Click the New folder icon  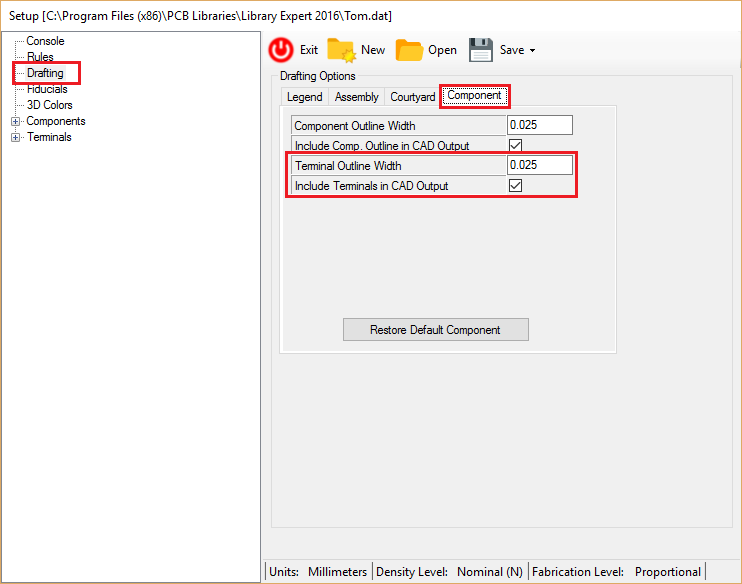click(342, 50)
